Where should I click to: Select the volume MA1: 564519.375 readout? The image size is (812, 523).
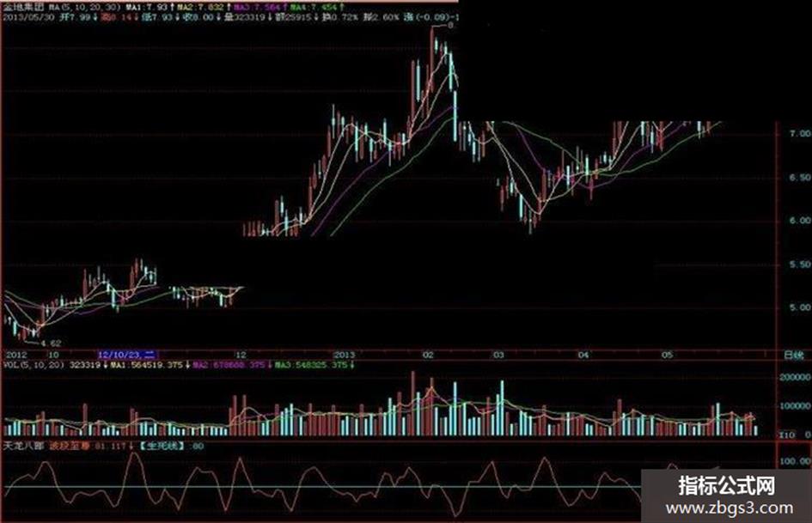pyautogui.click(x=148, y=365)
